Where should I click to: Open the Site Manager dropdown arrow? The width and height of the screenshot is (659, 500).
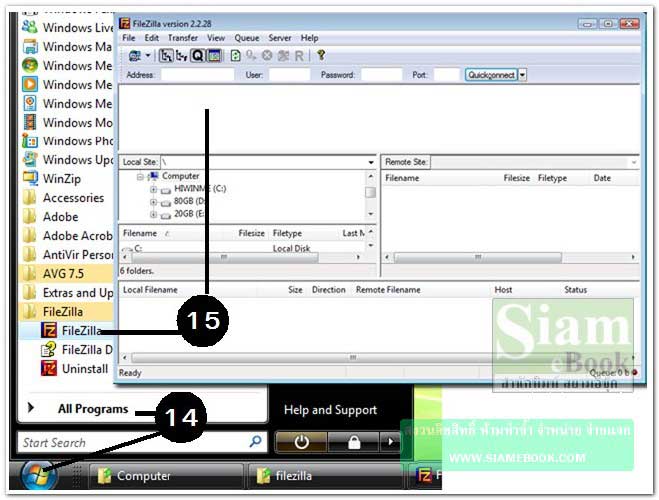tap(148, 55)
